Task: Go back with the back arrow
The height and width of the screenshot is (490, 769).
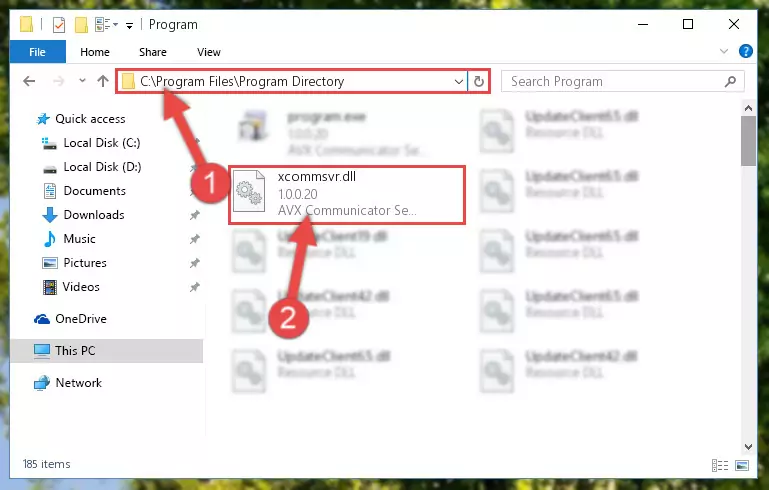Action: tap(29, 81)
